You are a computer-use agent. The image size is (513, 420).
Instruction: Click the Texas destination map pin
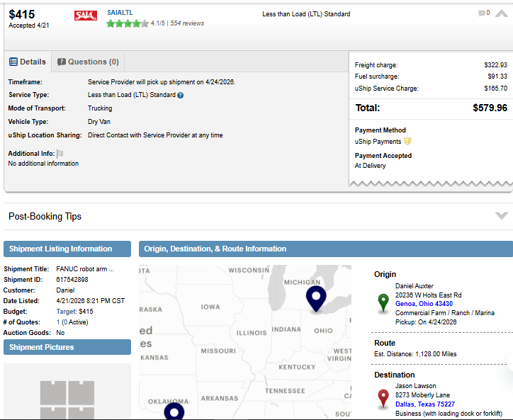tap(174, 412)
